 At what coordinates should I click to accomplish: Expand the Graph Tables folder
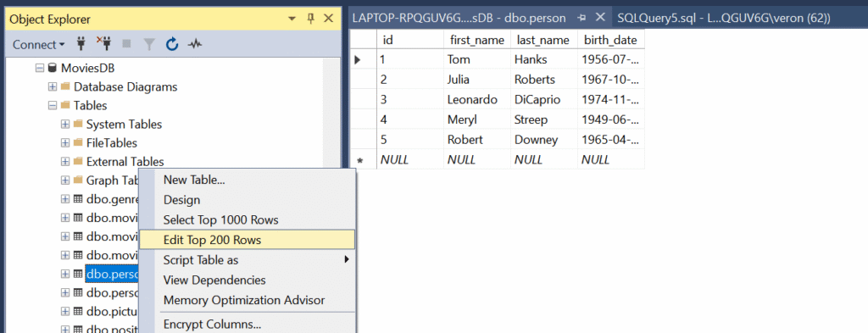[x=64, y=180]
